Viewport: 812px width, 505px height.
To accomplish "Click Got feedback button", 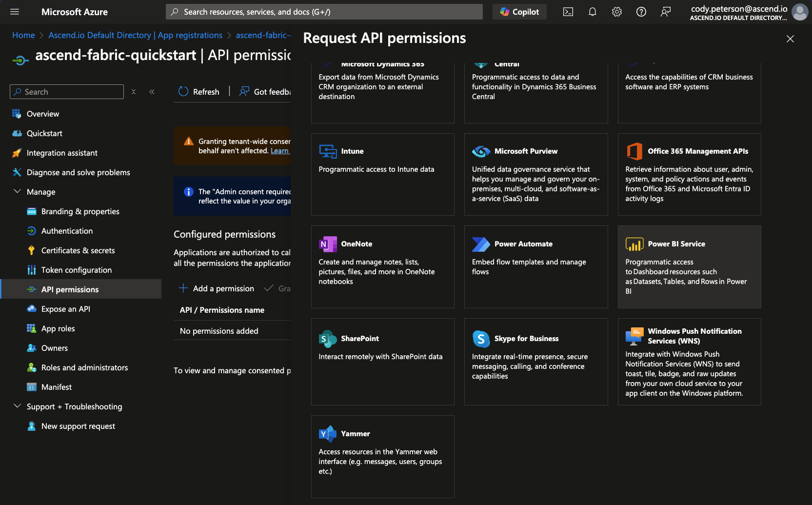I will (x=264, y=92).
